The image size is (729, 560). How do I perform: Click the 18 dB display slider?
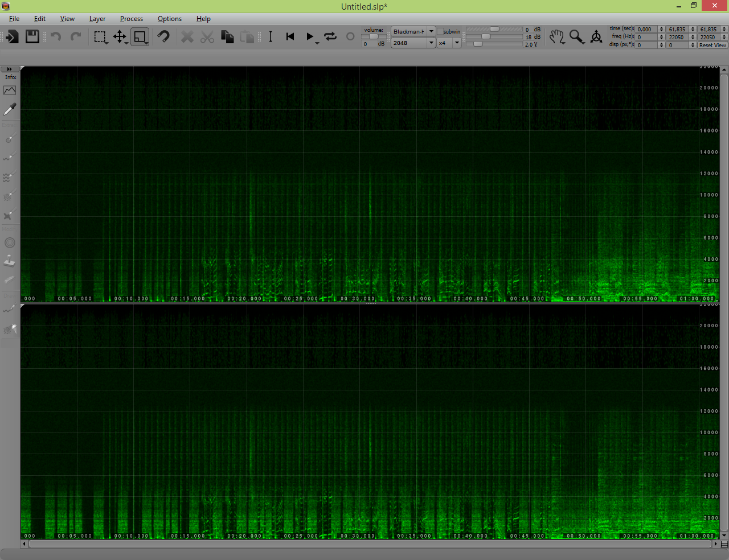494,36
